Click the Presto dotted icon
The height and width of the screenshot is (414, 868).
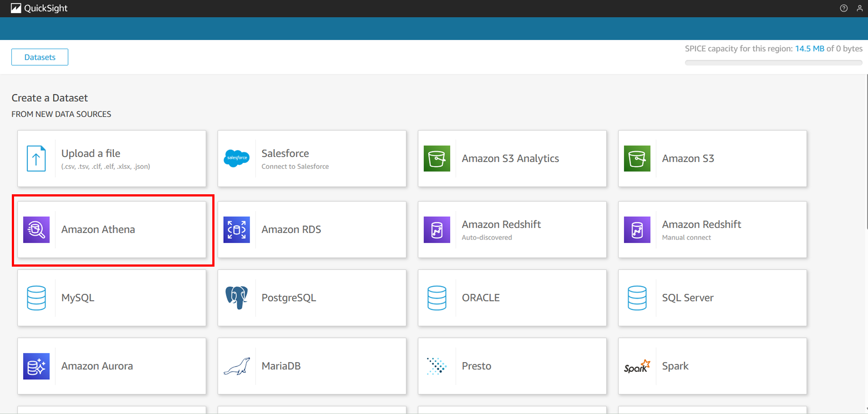436,366
